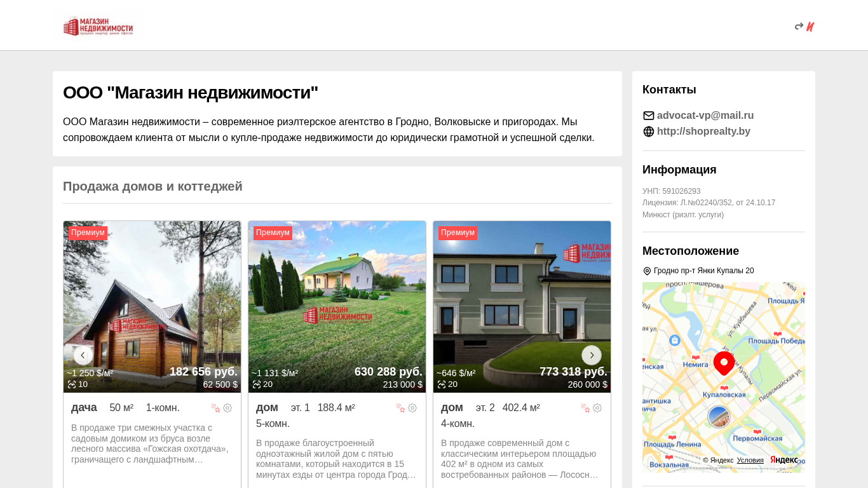Click the ООО "Магазин недвижимости" heading
The height and width of the screenshot is (488, 868).
[x=191, y=93]
